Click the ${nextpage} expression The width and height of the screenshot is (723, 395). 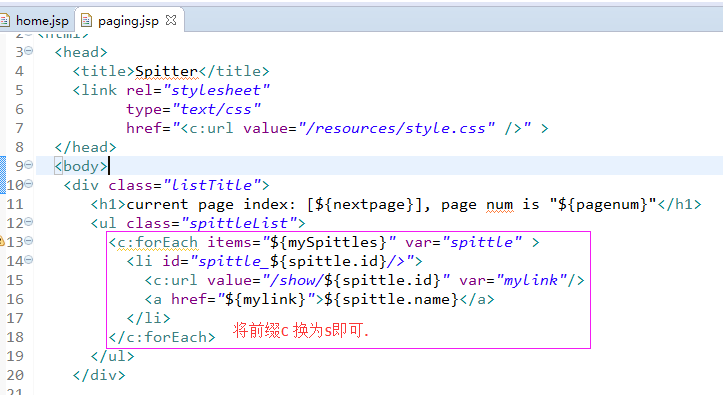point(364,204)
